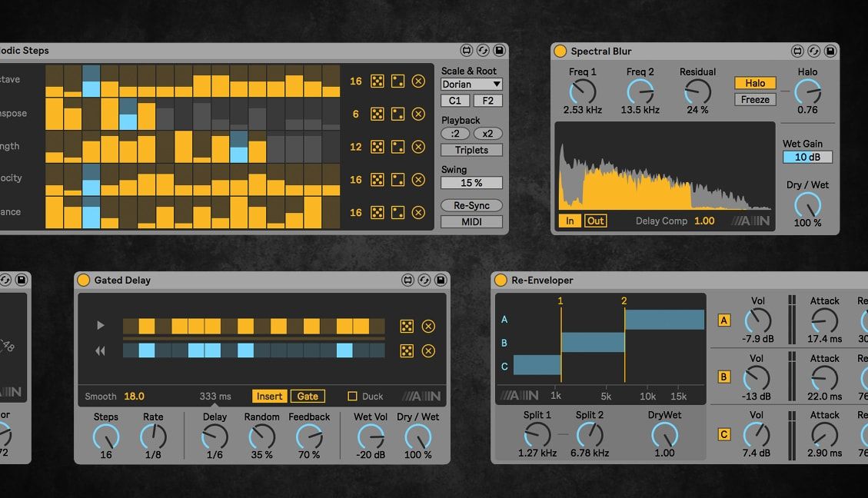Double playback speed with x2 button

pos(487,134)
